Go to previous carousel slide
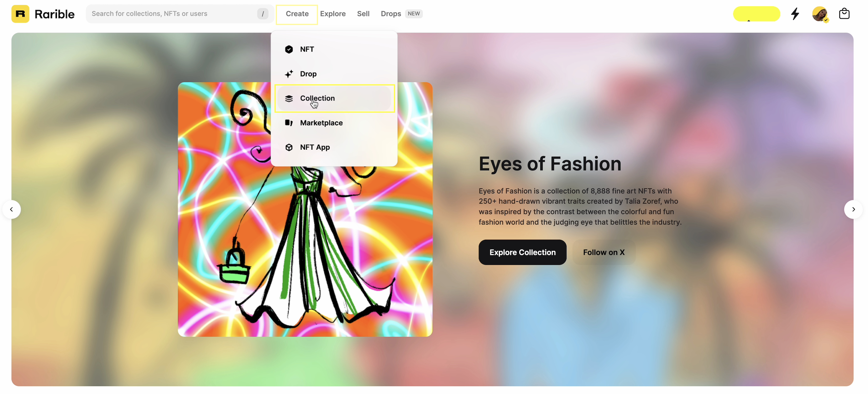The width and height of the screenshot is (868, 394). 12,210
